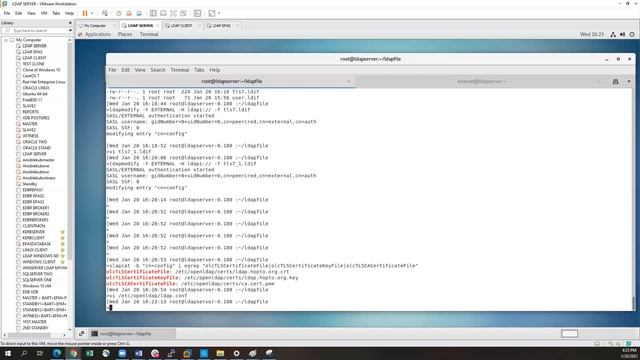Select TEST CLONE in the library tree

click(x=33, y=64)
